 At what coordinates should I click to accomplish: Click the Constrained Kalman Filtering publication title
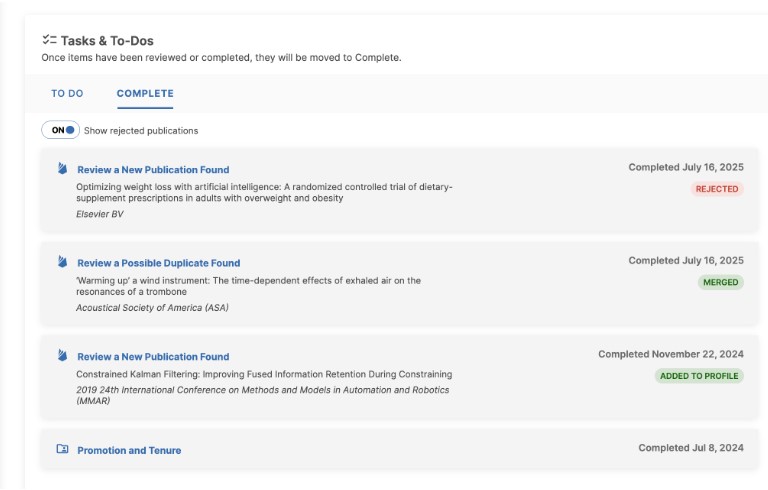pos(264,374)
